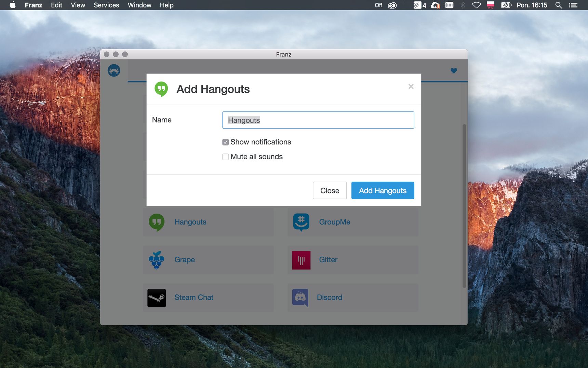Image resolution: width=588 pixels, height=368 pixels.
Task: Click the blue Add Hangouts button
Action: pyautogui.click(x=383, y=190)
